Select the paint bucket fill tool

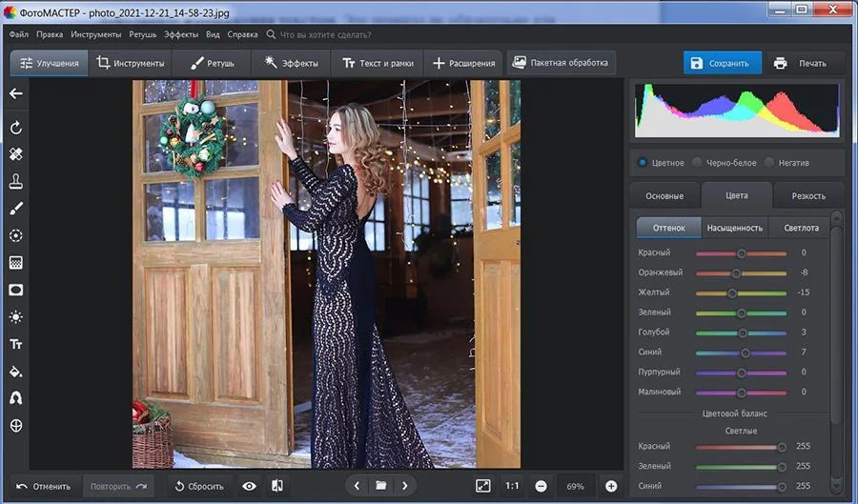[15, 372]
